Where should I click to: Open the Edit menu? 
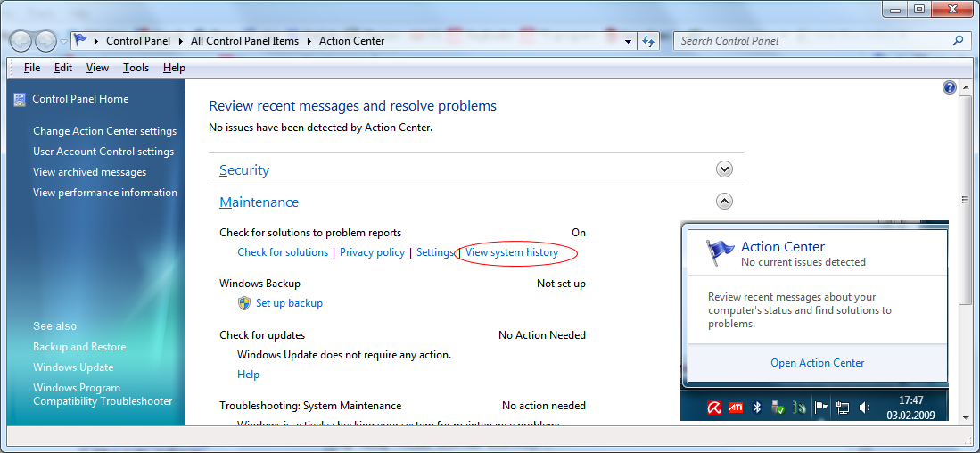coord(63,68)
